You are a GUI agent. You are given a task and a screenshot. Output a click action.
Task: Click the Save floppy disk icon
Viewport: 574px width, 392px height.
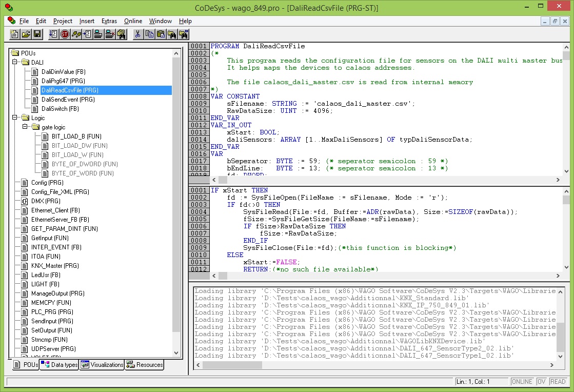point(37,34)
